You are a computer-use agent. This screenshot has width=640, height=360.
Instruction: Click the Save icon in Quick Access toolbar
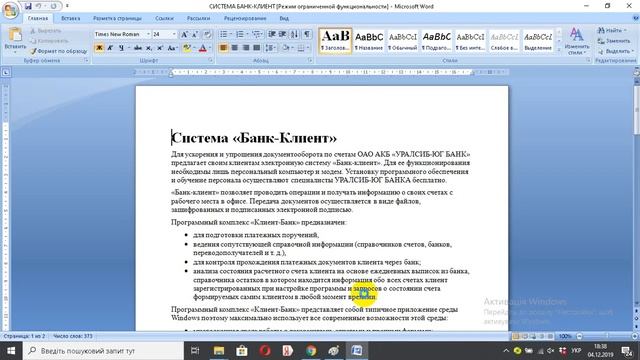coord(28,6)
